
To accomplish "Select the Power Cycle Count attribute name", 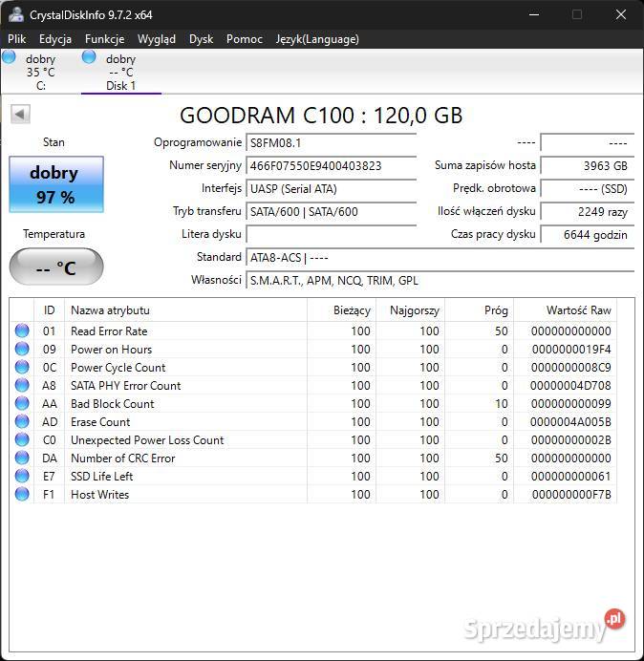I will [x=118, y=368].
